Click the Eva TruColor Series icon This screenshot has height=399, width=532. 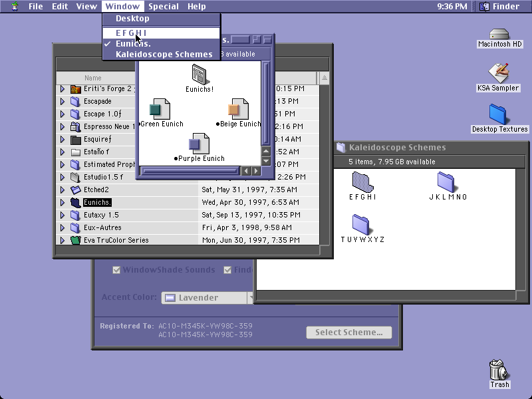coord(76,240)
